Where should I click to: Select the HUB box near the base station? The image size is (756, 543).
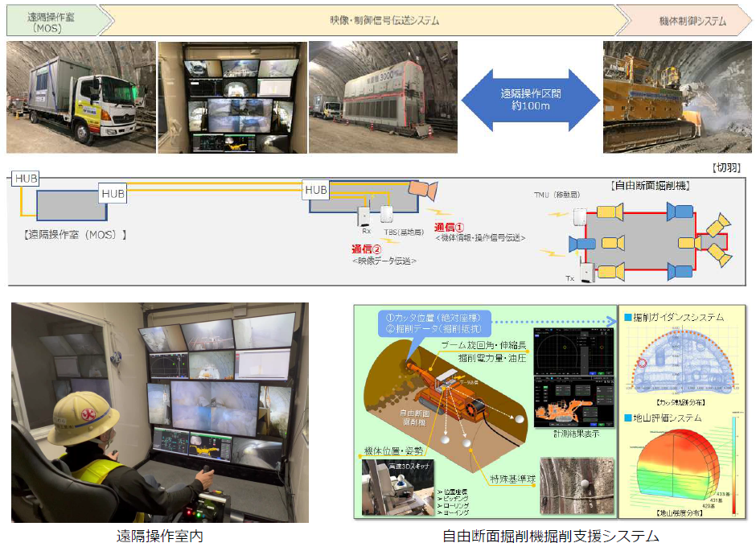pyautogui.click(x=316, y=190)
